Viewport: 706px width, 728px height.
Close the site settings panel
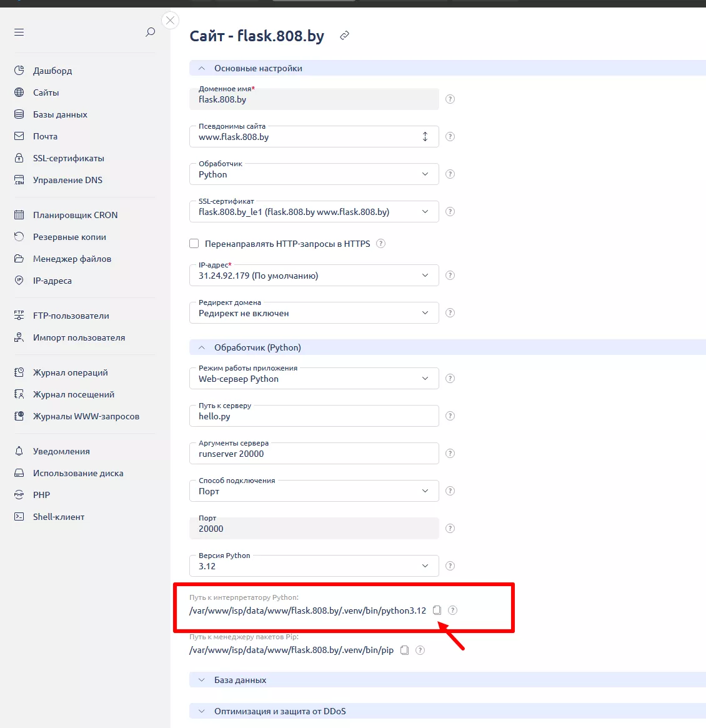point(170,21)
